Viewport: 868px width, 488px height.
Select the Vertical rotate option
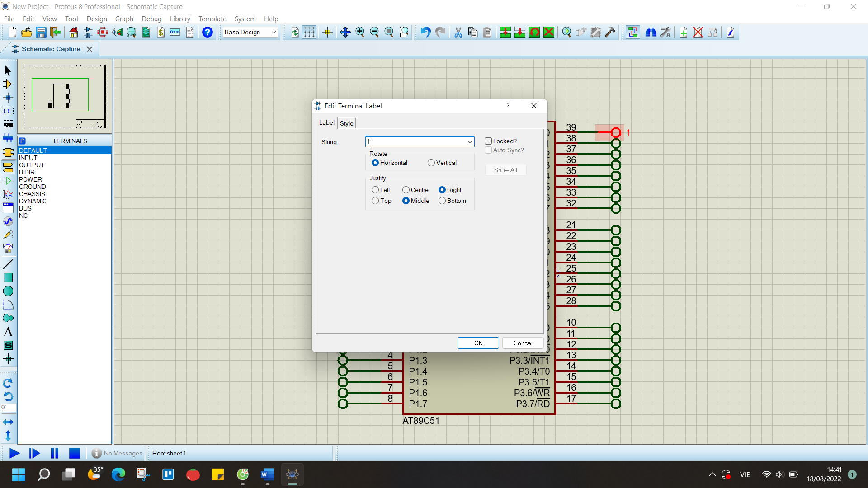pyautogui.click(x=431, y=163)
